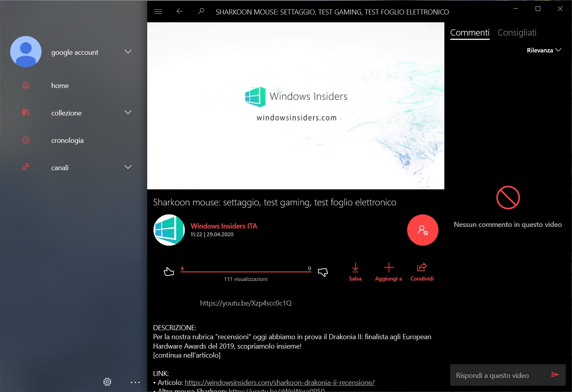
Task: Open settings gear in sidebar
Action: tap(107, 382)
